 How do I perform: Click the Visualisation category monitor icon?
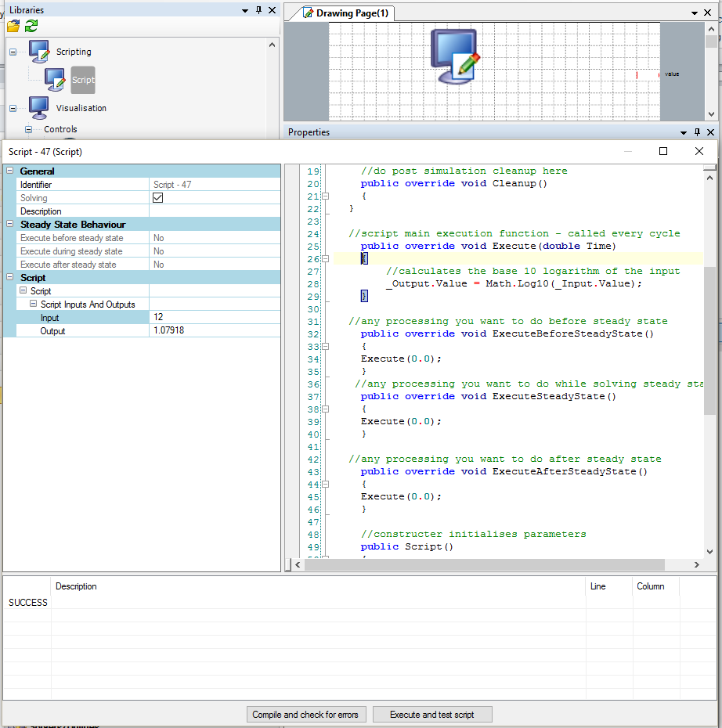click(x=39, y=108)
